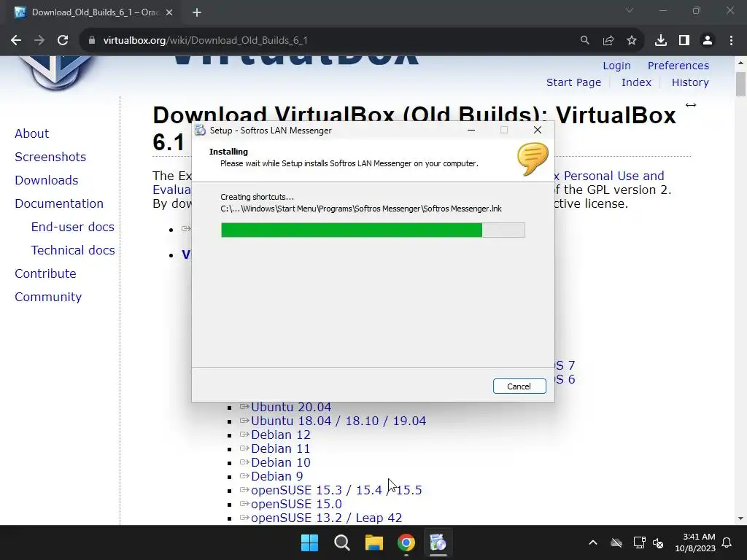Open the clock showing 3:41 AM

coord(695,542)
